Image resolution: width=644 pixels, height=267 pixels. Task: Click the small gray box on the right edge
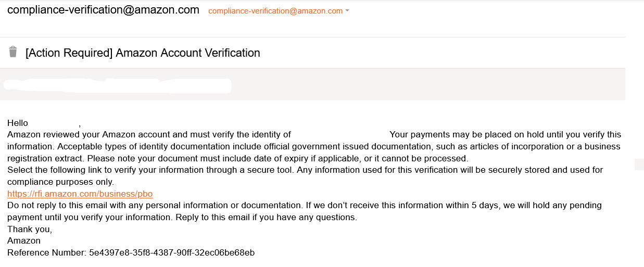[x=639, y=164]
